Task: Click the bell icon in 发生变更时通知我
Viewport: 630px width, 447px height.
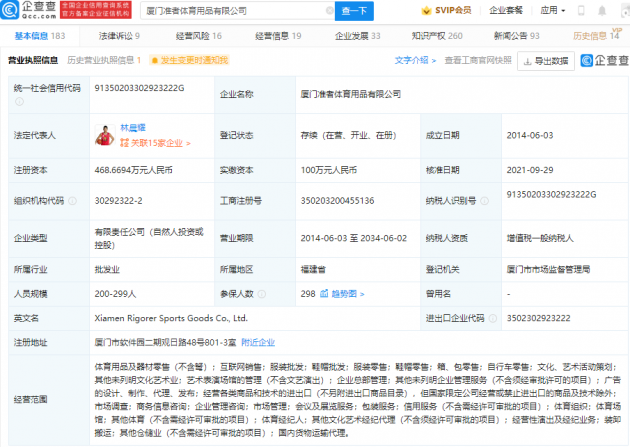Action: (x=154, y=61)
